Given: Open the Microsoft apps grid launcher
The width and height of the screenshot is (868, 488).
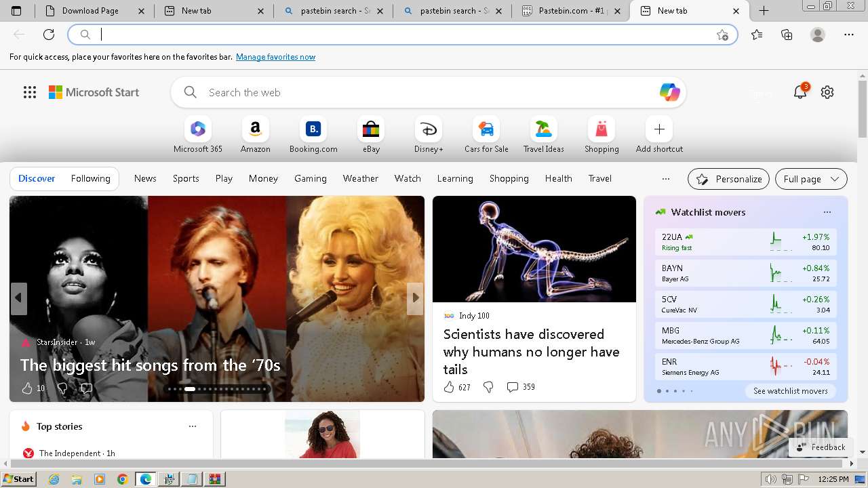Looking at the screenshot, I should pyautogui.click(x=30, y=92).
